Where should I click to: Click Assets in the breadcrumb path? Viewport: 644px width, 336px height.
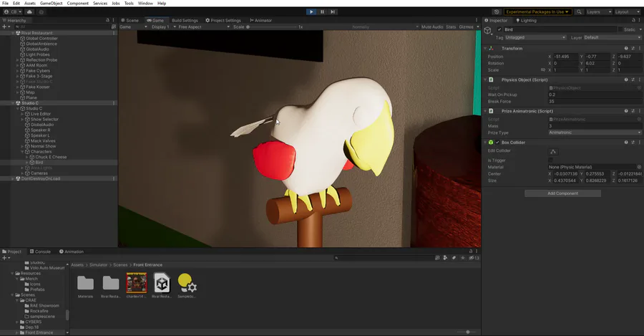77,265
